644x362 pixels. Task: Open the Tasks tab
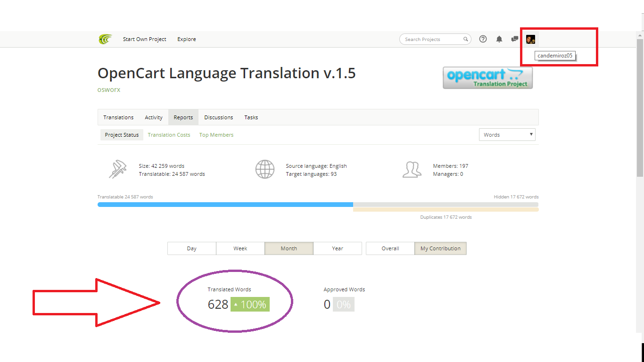click(251, 117)
